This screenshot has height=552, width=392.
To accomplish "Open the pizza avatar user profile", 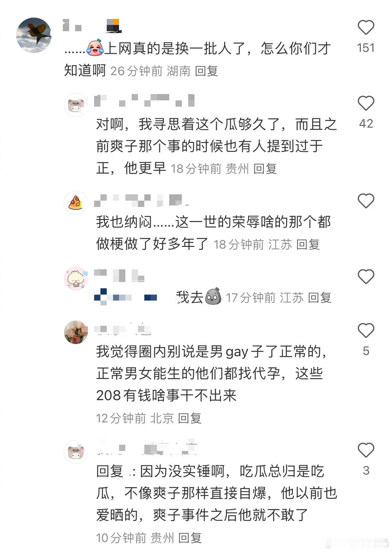I will point(75,203).
